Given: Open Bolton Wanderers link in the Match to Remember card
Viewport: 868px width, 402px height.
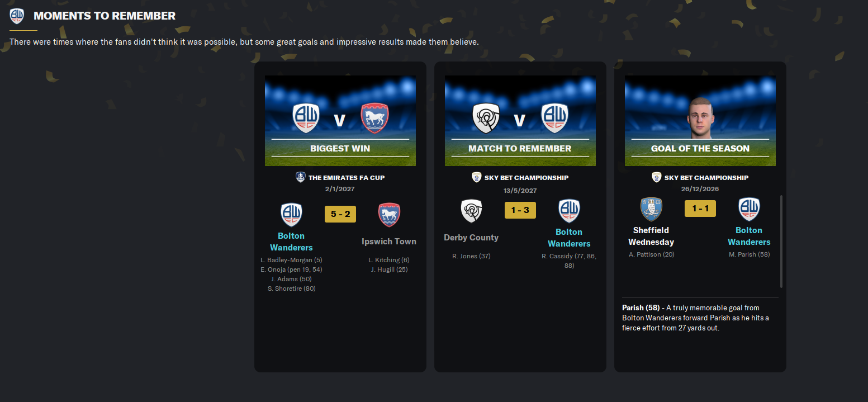Looking at the screenshot, I should [569, 238].
